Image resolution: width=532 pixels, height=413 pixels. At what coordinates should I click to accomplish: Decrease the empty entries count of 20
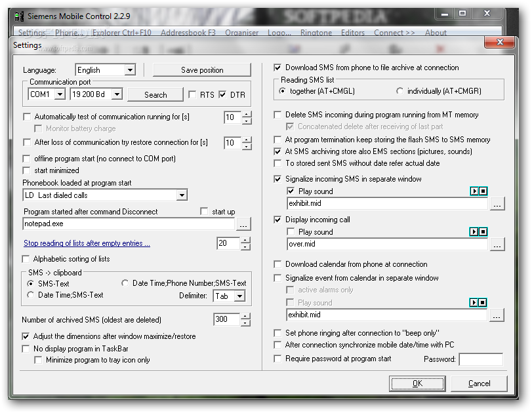(x=245, y=246)
